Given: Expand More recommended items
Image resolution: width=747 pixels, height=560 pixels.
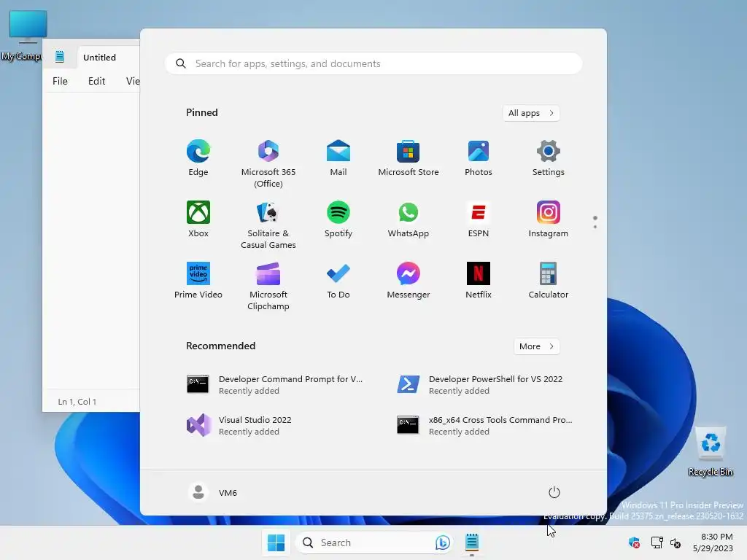Looking at the screenshot, I should [536, 346].
